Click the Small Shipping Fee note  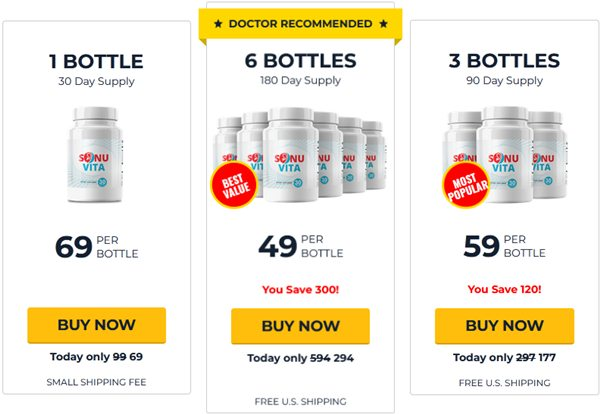pyautogui.click(x=96, y=382)
